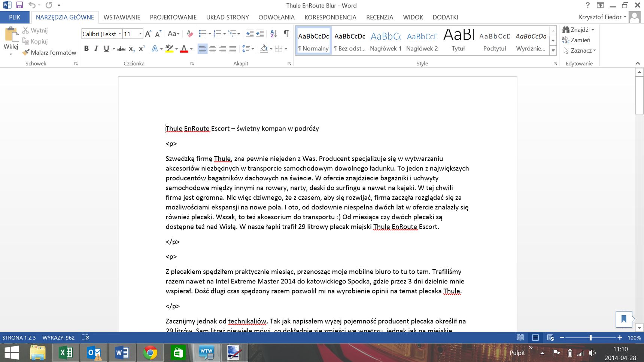Open Chrome from the taskbar
The width and height of the screenshot is (644, 362).
click(150, 353)
